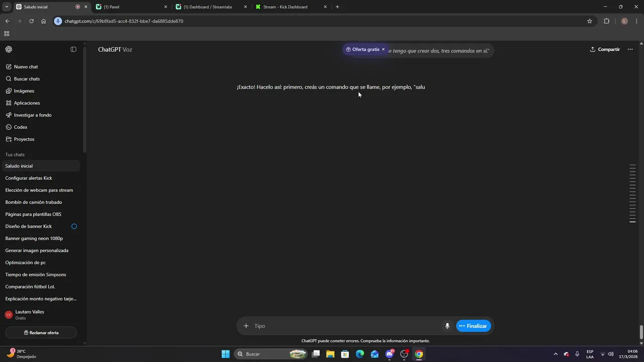Open the Saludo inicial chat
Image resolution: width=644 pixels, height=362 pixels.
(40, 166)
